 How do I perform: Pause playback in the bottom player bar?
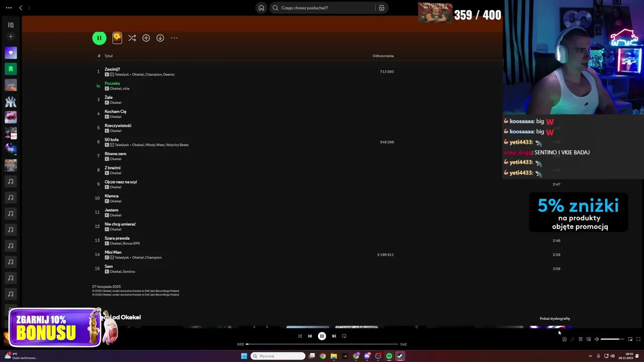(x=322, y=336)
